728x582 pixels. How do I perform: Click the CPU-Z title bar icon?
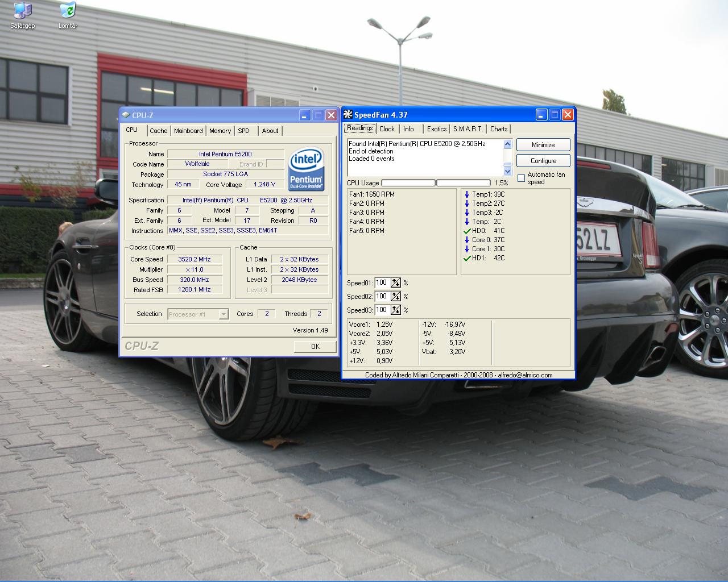pos(126,115)
